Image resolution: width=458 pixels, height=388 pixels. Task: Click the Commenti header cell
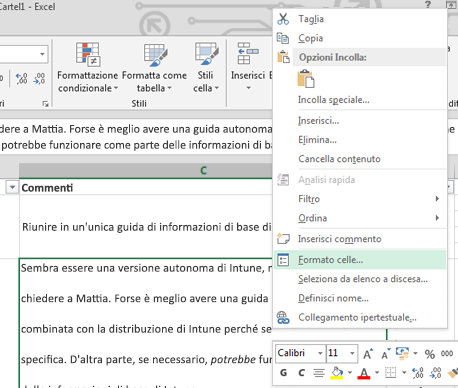pos(146,188)
